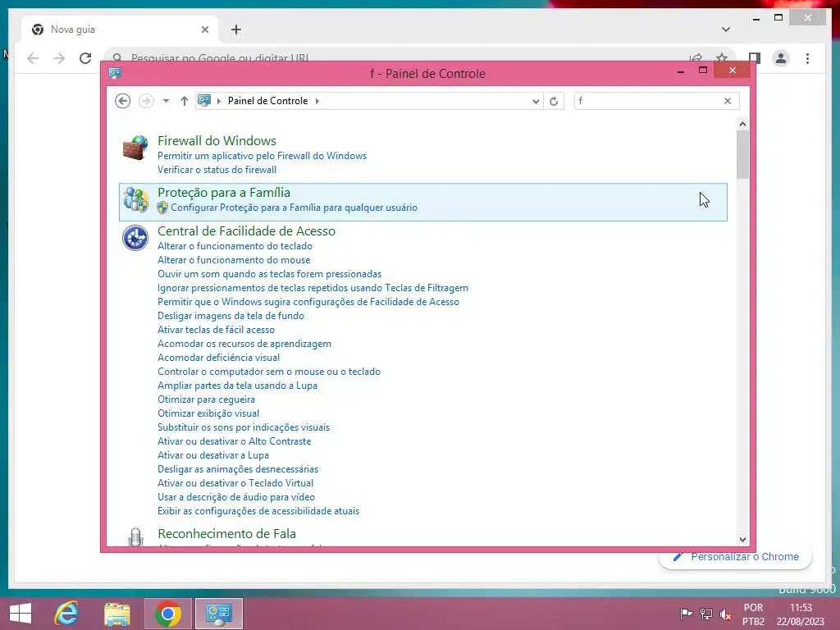Focus the Painel de Controle search field
Viewport: 840px width, 630px height.
(x=647, y=101)
